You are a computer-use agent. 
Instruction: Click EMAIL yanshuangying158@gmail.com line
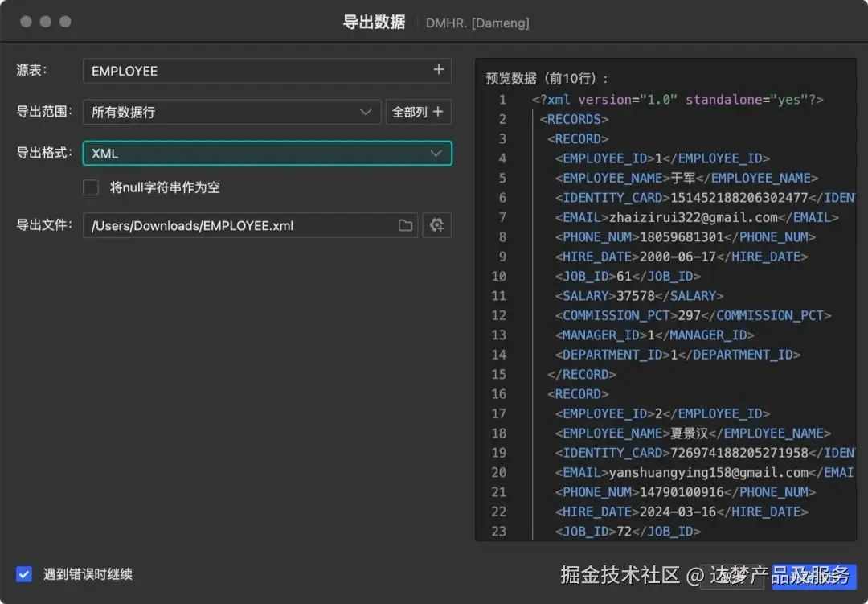click(x=704, y=473)
